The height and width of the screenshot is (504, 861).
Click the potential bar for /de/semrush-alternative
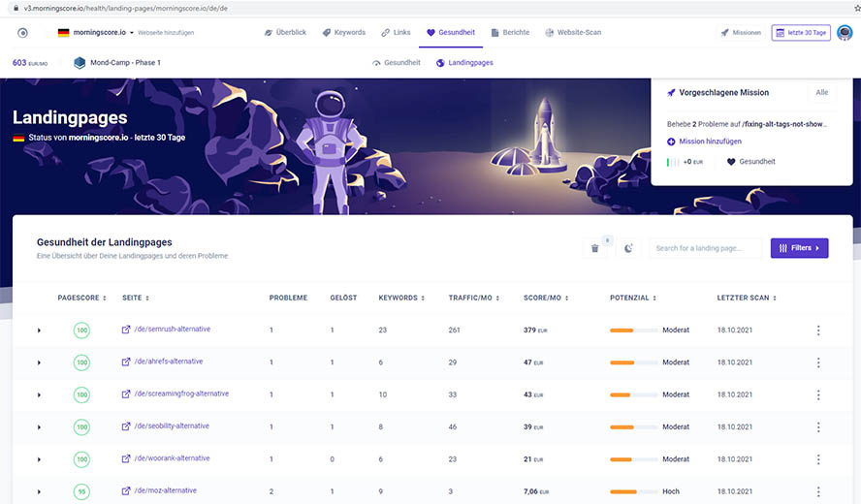coord(633,331)
